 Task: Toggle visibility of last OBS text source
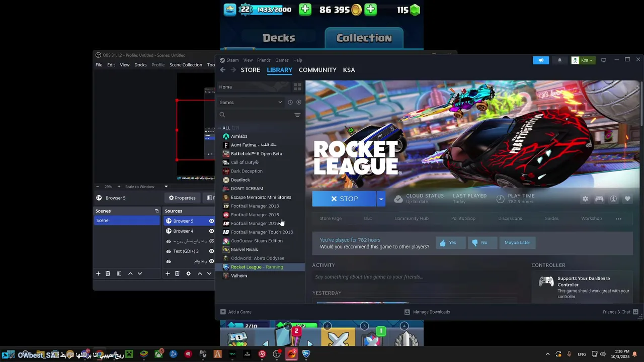coord(211,261)
